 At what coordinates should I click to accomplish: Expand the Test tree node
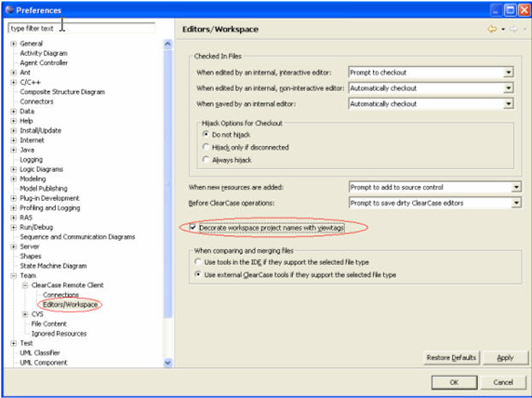click(x=14, y=343)
